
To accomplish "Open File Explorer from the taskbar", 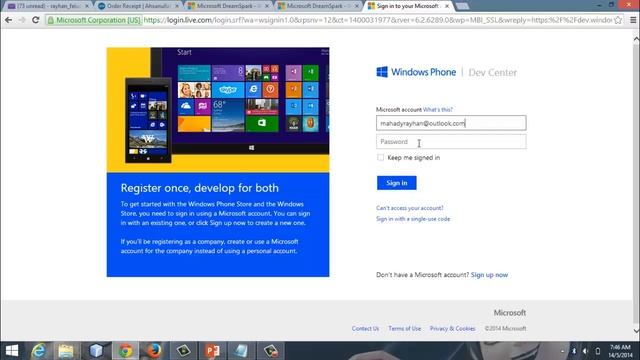I will click(66, 351).
